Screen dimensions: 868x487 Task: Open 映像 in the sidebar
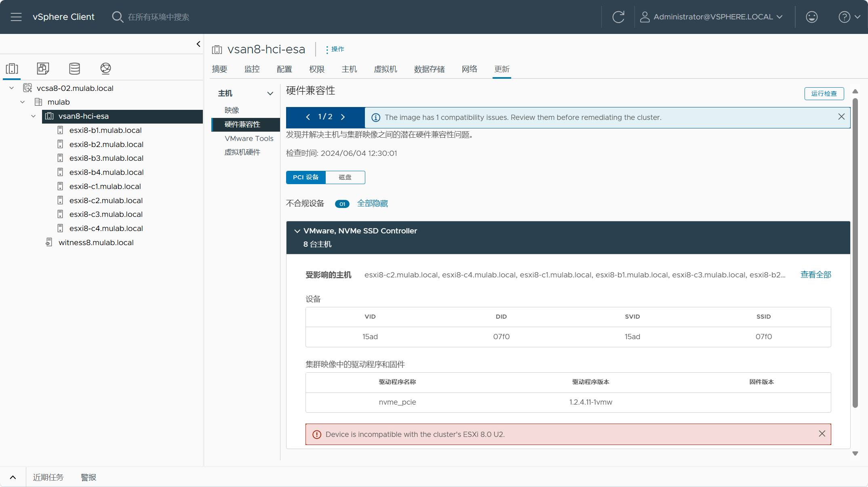232,110
